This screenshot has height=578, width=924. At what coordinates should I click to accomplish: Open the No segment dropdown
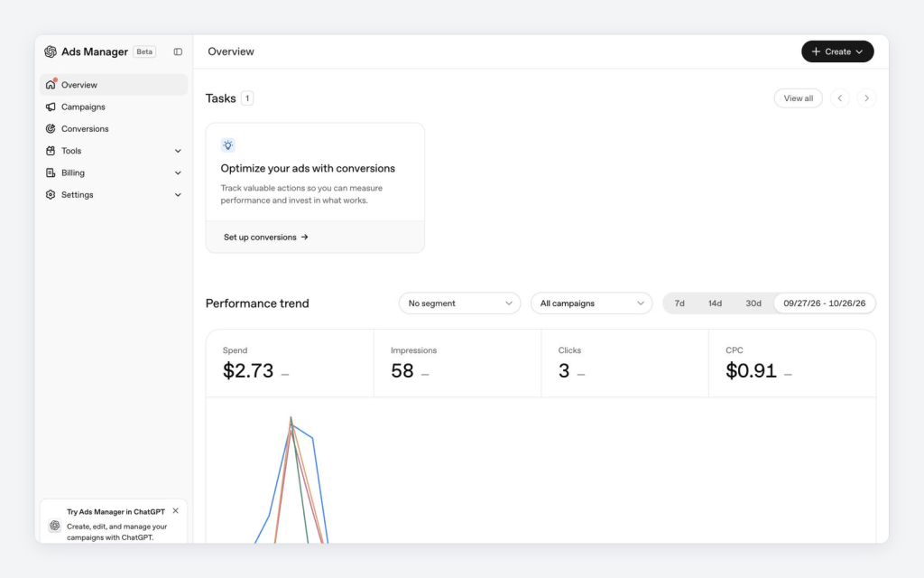[459, 303]
